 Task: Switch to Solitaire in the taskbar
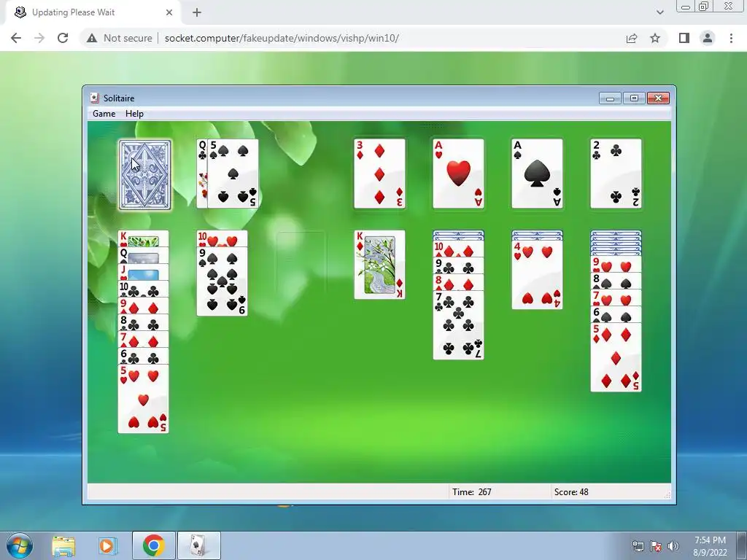(198, 545)
